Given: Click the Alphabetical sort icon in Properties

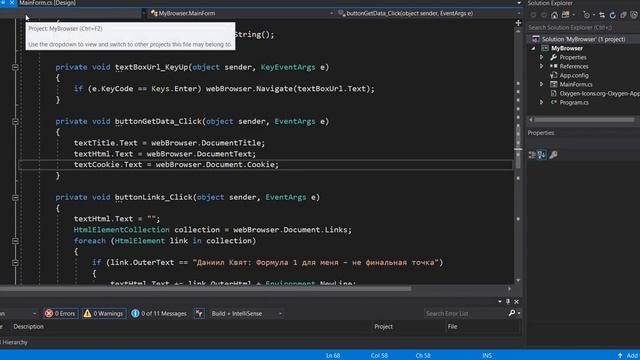Looking at the screenshot, I should pyautogui.click(x=542, y=155).
